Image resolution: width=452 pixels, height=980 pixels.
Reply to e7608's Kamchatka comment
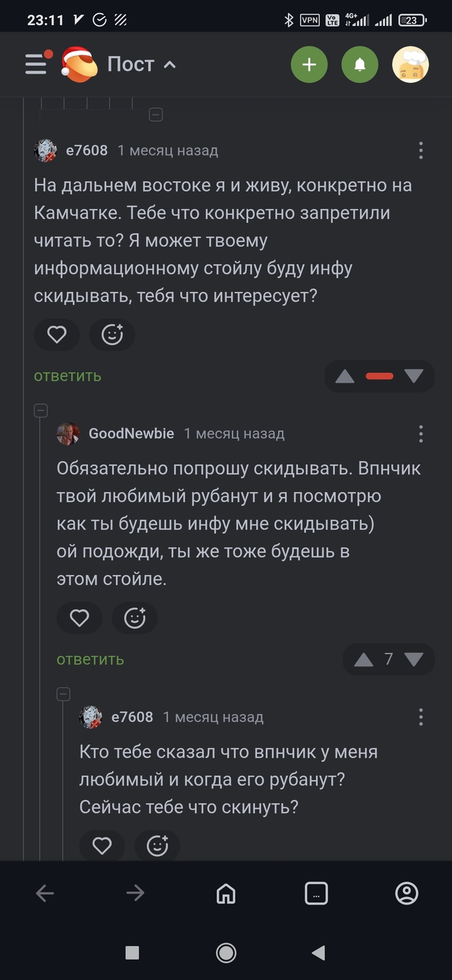tap(68, 376)
